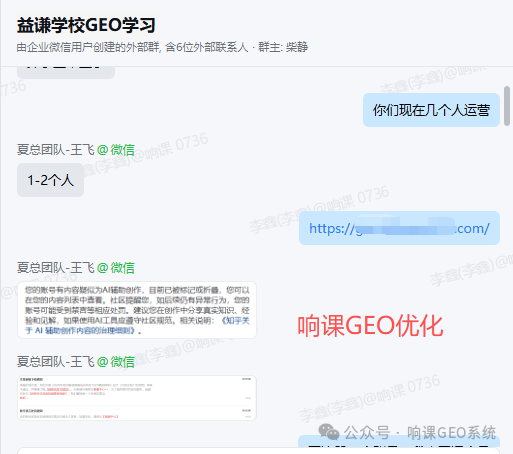The width and height of the screenshot is (513, 454).
Task: Click sender name 夏总团队-王飞 above warning screenshot
Action: pyautogui.click(x=56, y=268)
